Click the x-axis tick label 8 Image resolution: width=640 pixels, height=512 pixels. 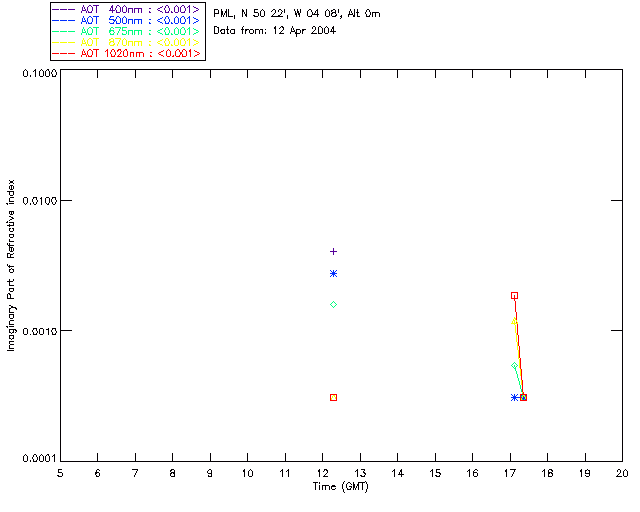tap(173, 473)
